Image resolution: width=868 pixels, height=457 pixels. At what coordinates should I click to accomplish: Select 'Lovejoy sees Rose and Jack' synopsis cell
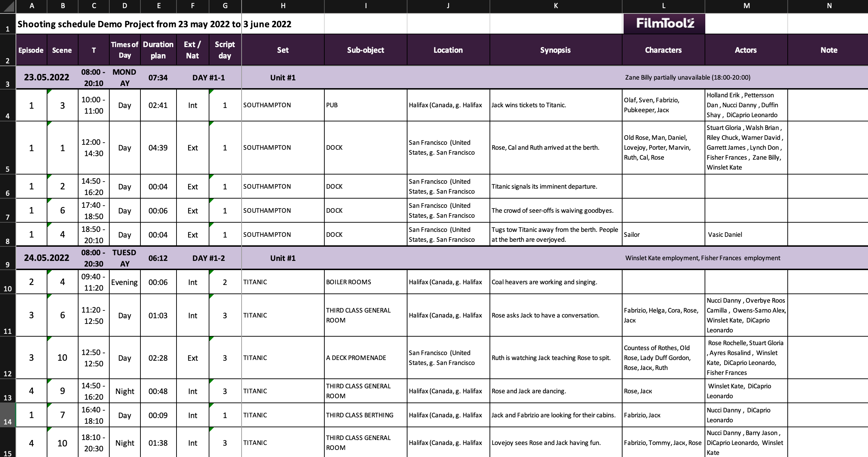point(556,442)
